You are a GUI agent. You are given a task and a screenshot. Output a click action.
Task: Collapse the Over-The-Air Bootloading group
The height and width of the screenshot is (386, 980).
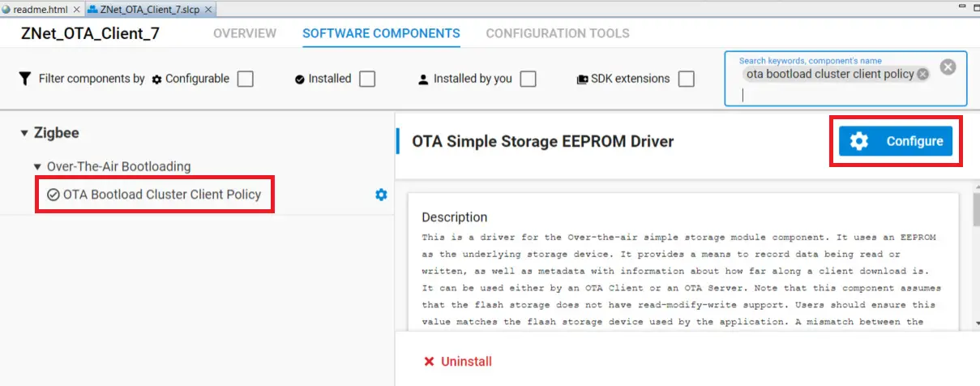(x=37, y=167)
